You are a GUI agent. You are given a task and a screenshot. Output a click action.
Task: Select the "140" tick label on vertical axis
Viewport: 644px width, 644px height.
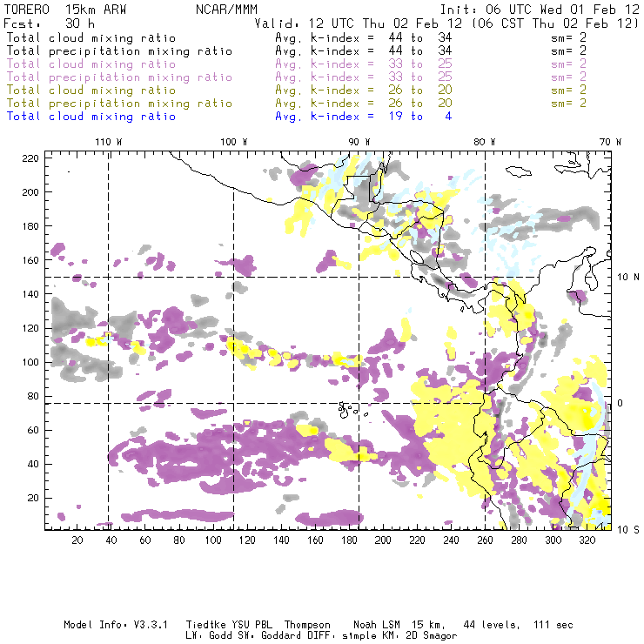[30, 294]
